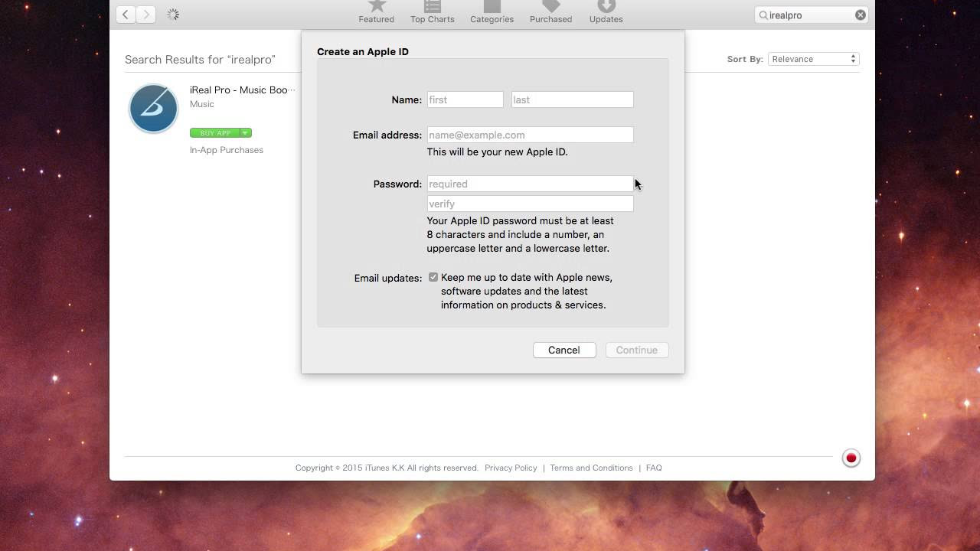980x551 pixels.
Task: Open the Top Charts tab
Action: [x=432, y=13]
